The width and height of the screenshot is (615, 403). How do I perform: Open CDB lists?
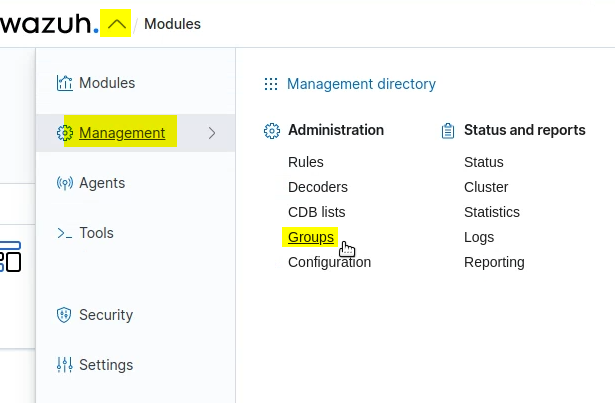click(x=316, y=212)
